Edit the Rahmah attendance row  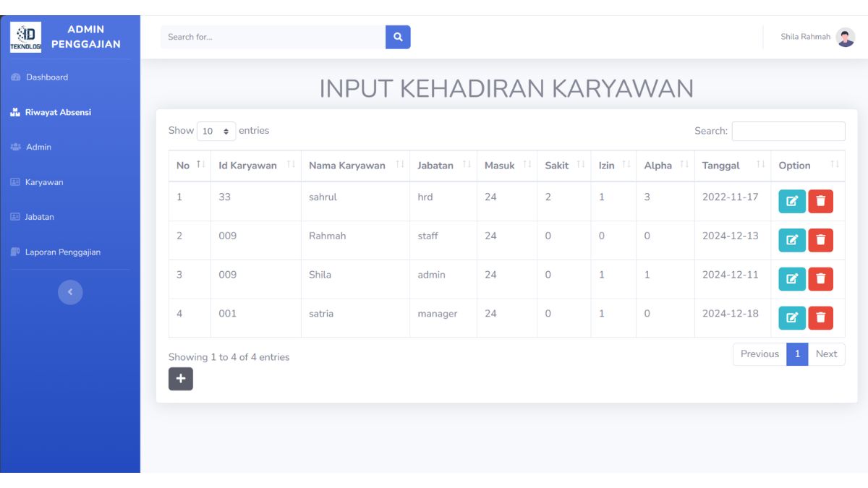pos(792,240)
